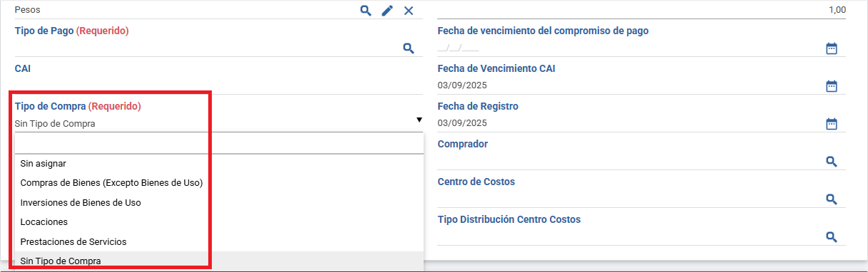Focus the dropdown filter search box
This screenshot has width=868, height=272.
219,145
